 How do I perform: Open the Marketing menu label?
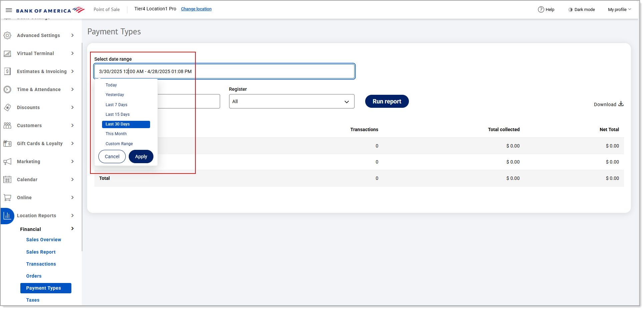click(29, 162)
